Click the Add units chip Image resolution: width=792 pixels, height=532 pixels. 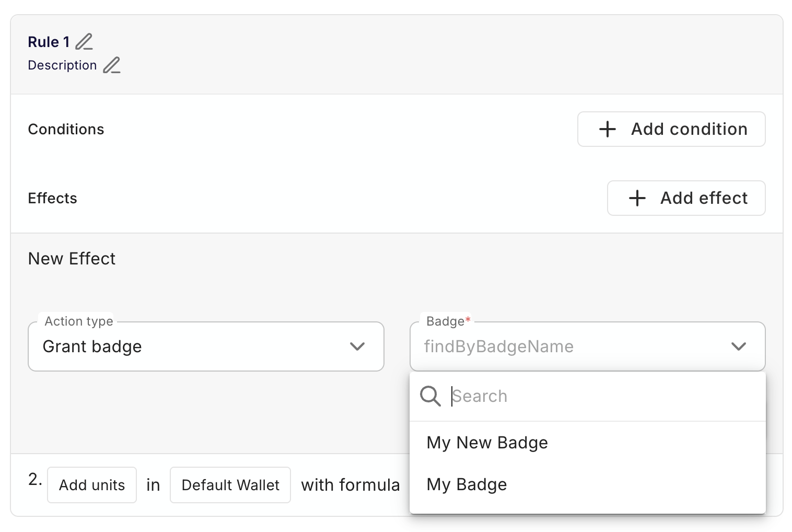coord(92,485)
